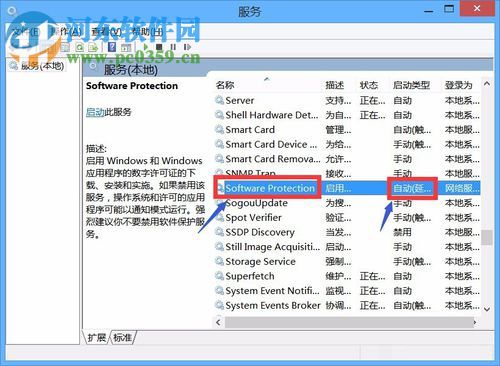Click the 启动 link to start service
The height and width of the screenshot is (366, 500).
(95, 112)
